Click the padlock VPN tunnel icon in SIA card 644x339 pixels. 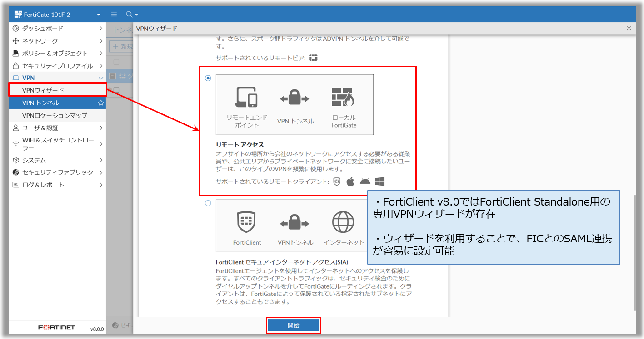[295, 222]
